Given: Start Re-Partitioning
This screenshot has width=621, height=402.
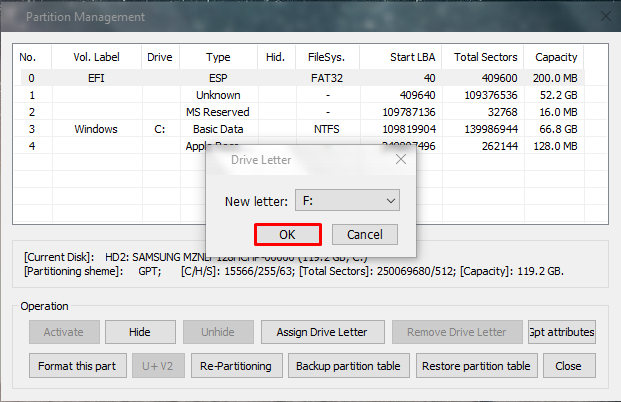Looking at the screenshot, I should click(x=236, y=366).
